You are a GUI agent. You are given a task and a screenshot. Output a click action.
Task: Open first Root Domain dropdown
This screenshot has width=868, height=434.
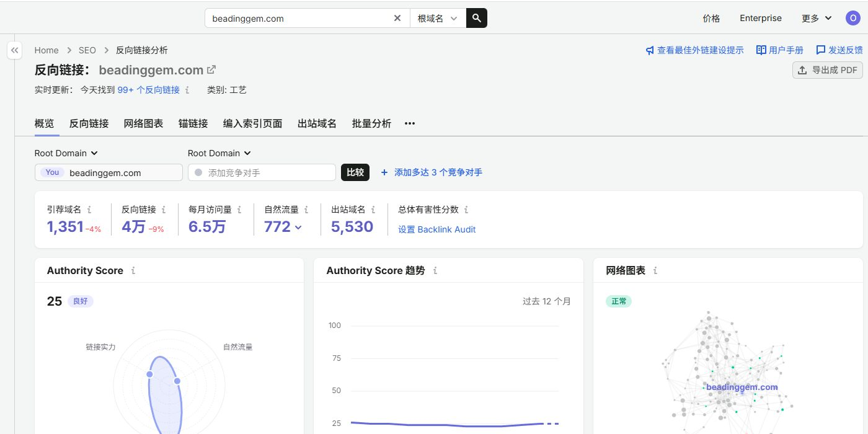pos(66,153)
